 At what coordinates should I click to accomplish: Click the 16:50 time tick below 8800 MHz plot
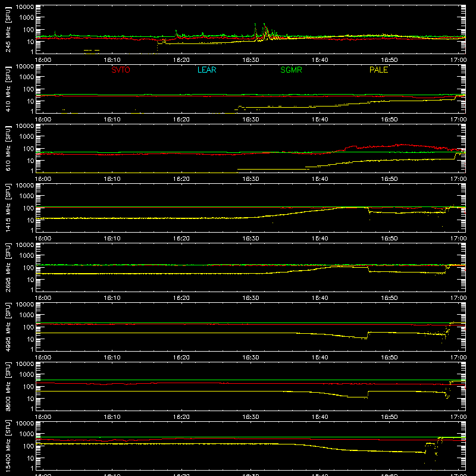(389, 417)
